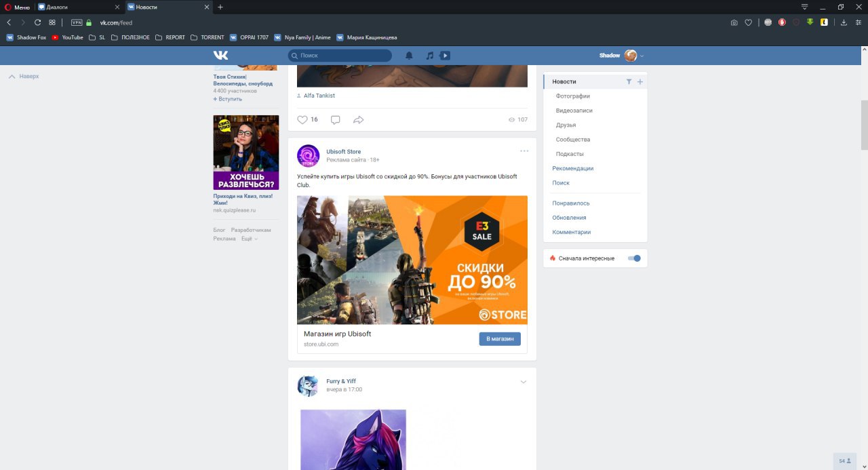Open the browser downloads icon
Image resolution: width=868 pixels, height=470 pixels.
coord(844,22)
